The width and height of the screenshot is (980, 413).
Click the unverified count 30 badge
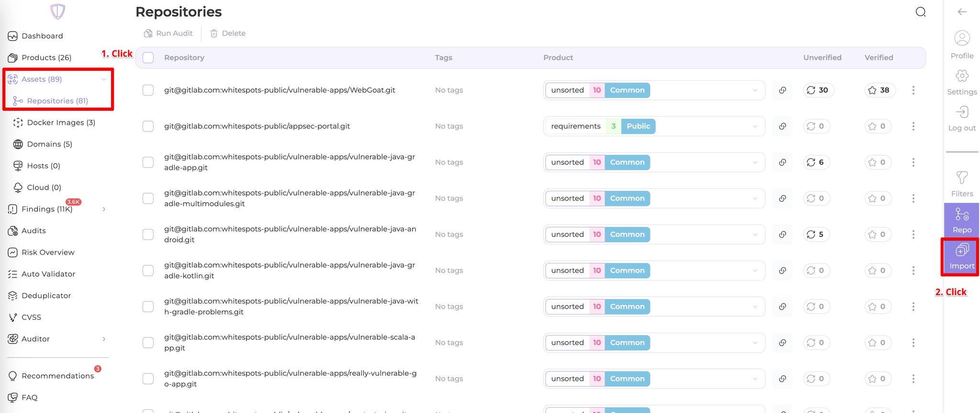coord(818,90)
